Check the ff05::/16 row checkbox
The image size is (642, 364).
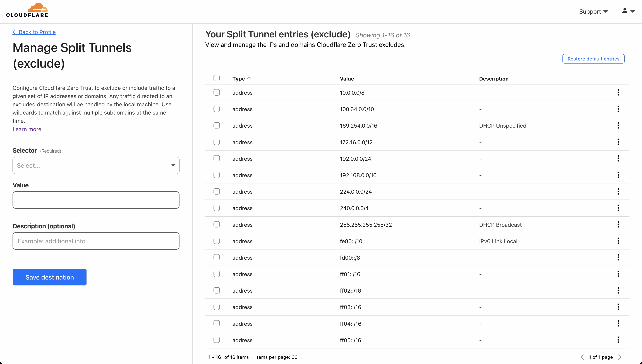click(217, 340)
